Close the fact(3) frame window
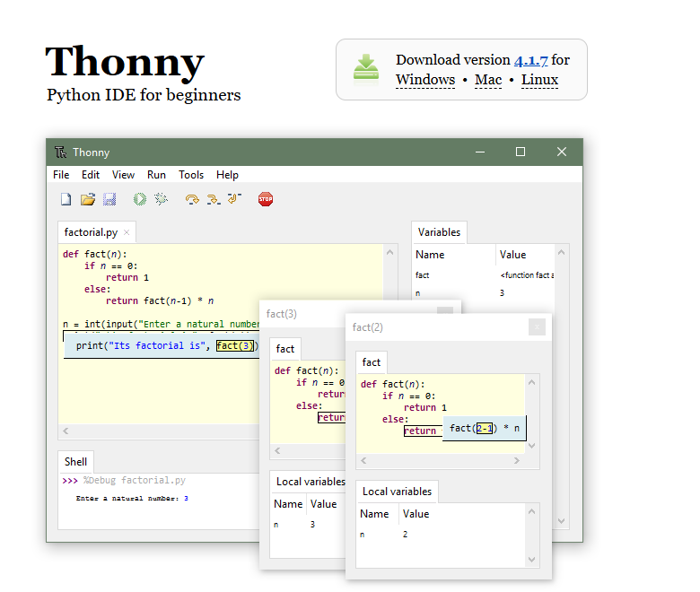Viewport: 700px width, 592px height. tap(444, 310)
